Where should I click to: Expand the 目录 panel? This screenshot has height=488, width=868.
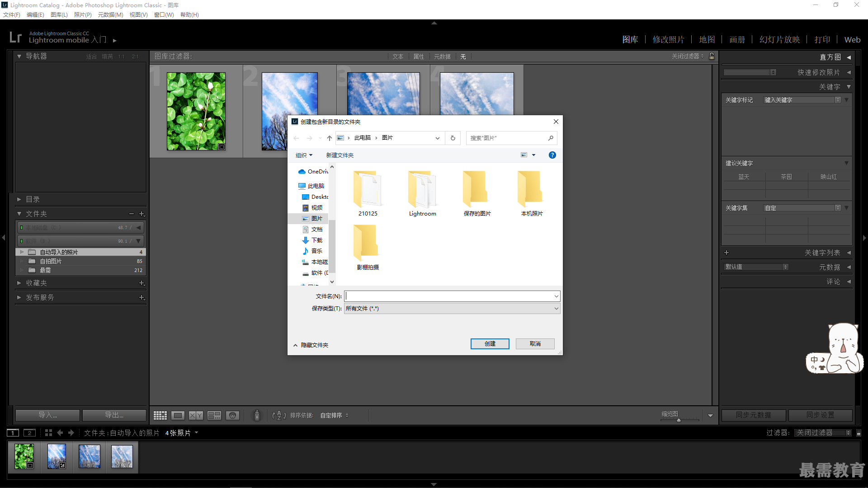[x=19, y=199]
